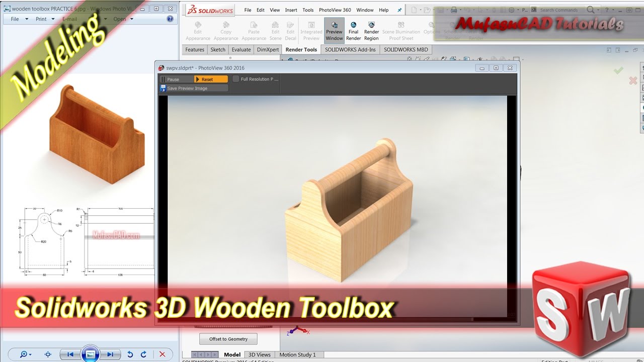Click the New document icon
Viewport: 644px width, 362px height.
click(x=414, y=10)
